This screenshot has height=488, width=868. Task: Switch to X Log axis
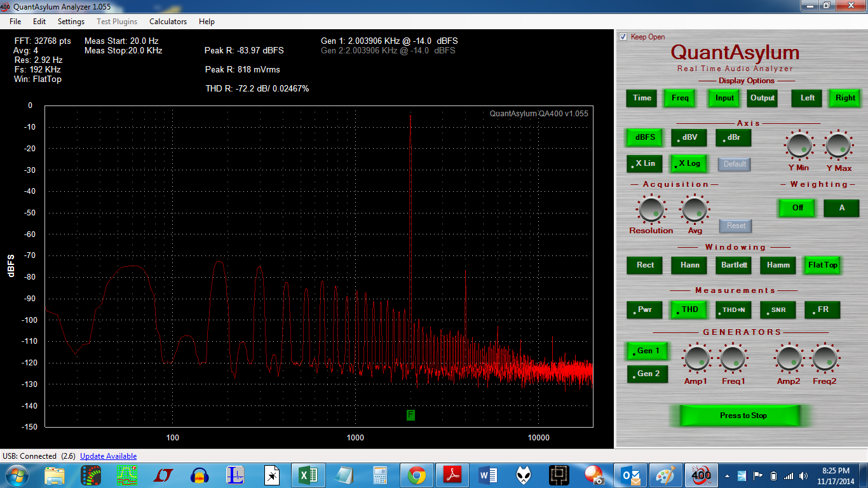click(689, 163)
